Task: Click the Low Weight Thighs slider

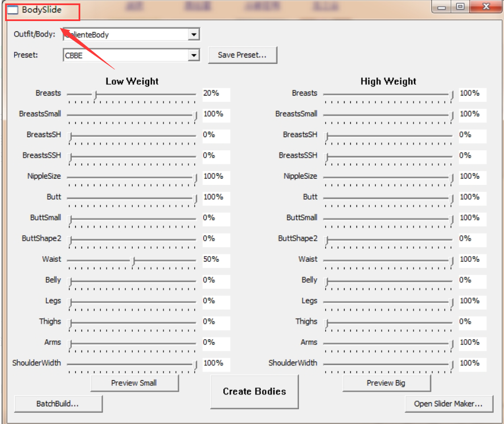Action: 132,324
